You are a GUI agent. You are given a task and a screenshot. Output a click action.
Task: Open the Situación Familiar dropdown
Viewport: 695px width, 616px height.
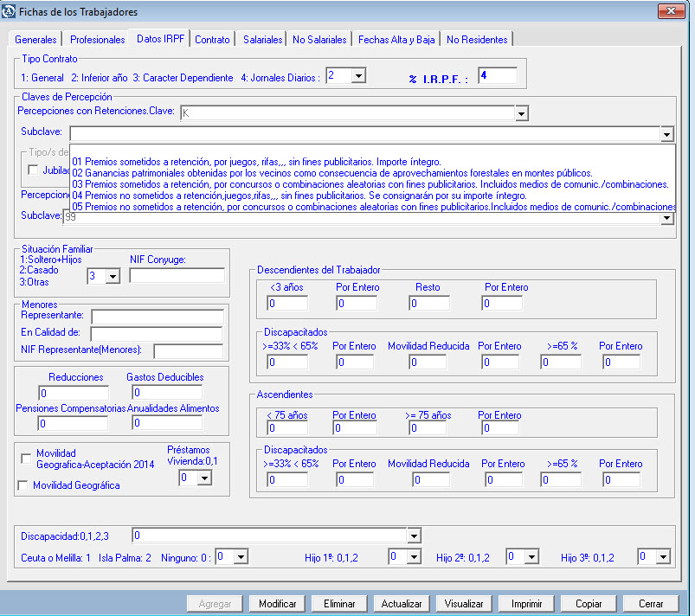[112, 276]
